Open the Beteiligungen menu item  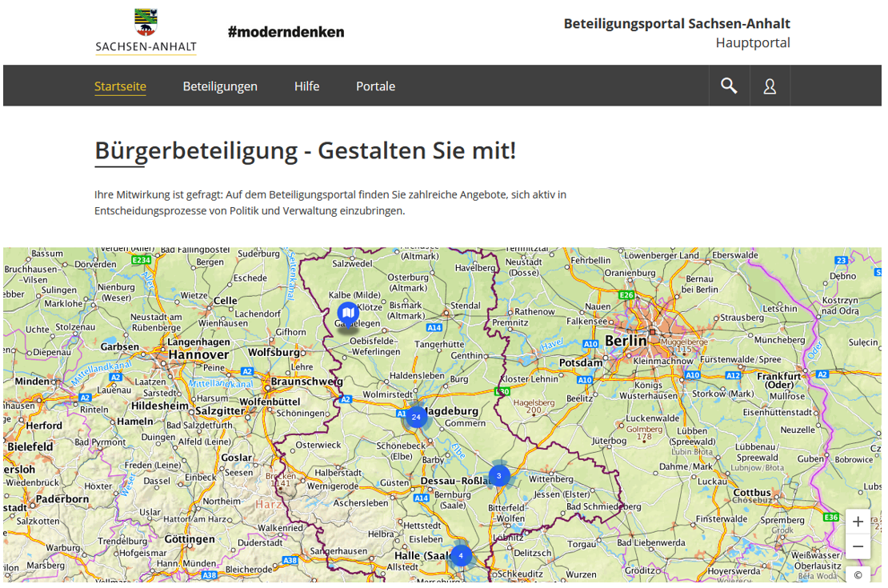(x=220, y=86)
